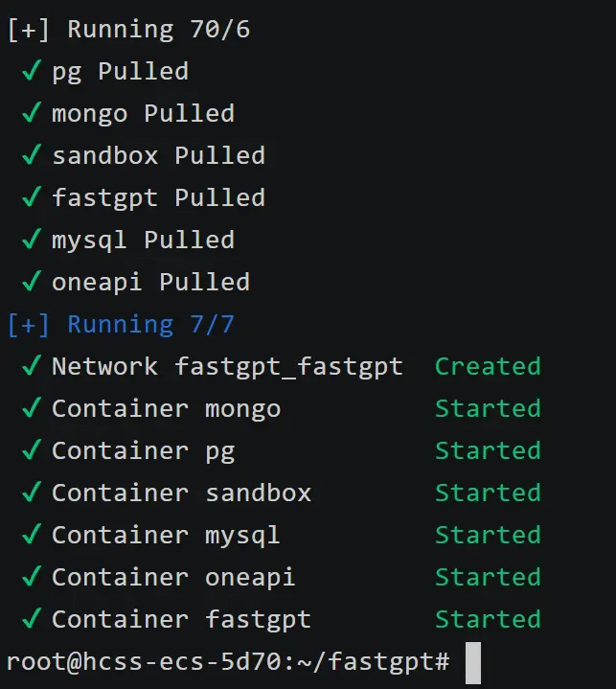Click the "root@hcss-ecs-5d70" shell prompt text
The width and height of the screenshot is (616, 689).
[x=113, y=661]
